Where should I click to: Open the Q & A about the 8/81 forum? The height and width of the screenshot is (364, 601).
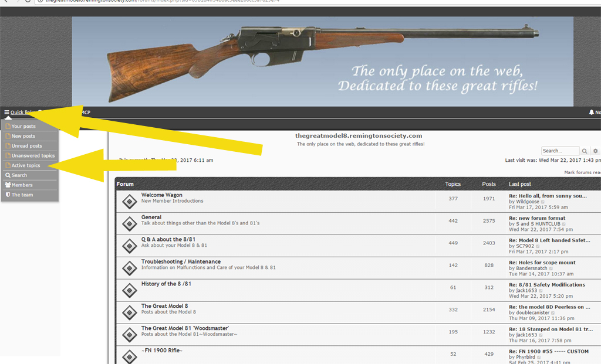point(168,239)
